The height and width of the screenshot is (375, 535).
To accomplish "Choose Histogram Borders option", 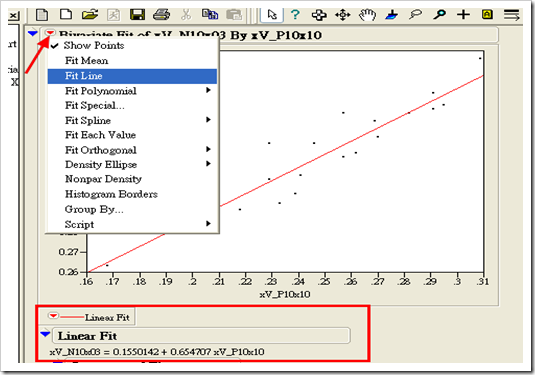I will point(132,194).
